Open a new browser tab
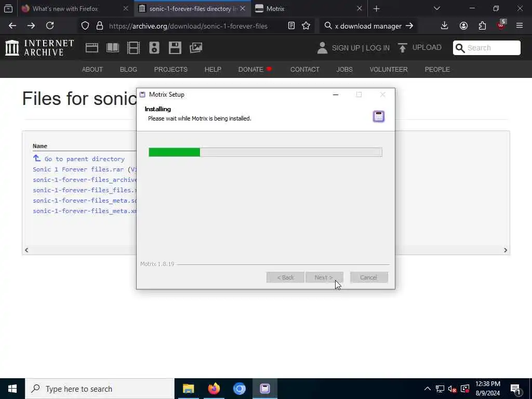 point(376,9)
